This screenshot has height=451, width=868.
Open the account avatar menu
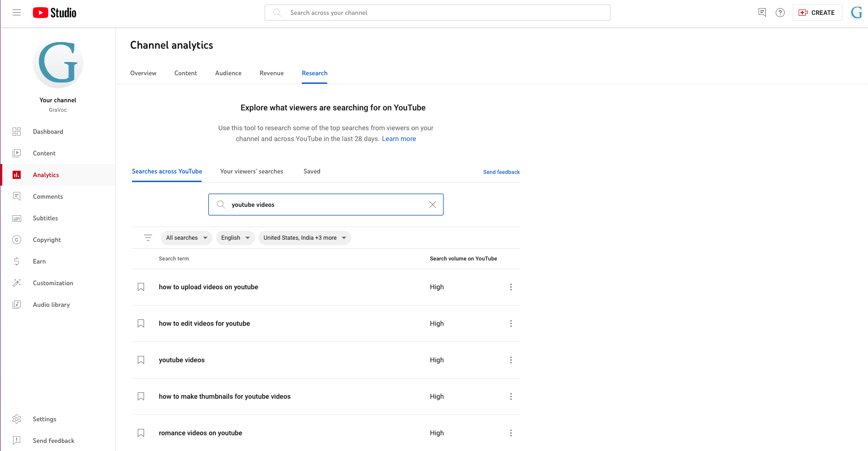(856, 13)
